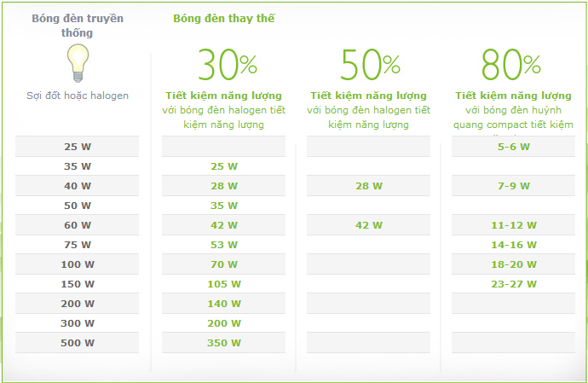Screen dimensions: 588x383
Task: Click the large 50% savings figure
Action: click(x=370, y=64)
